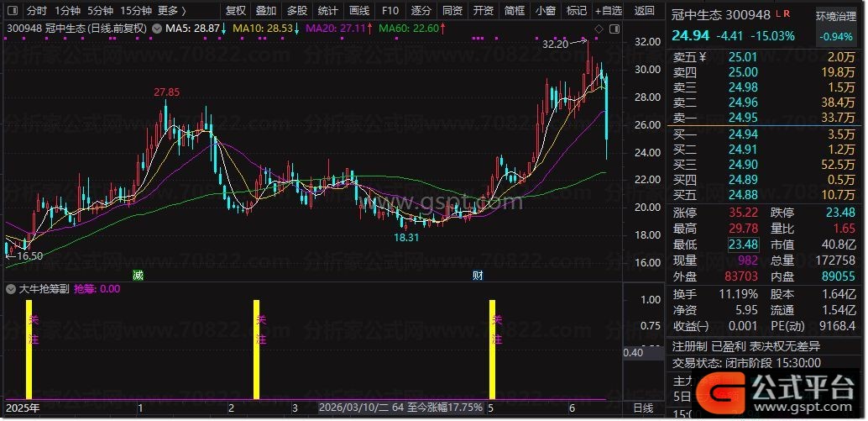The width and height of the screenshot is (868, 421).
Task: Click the 开资 toolbar button
Action: (x=484, y=10)
